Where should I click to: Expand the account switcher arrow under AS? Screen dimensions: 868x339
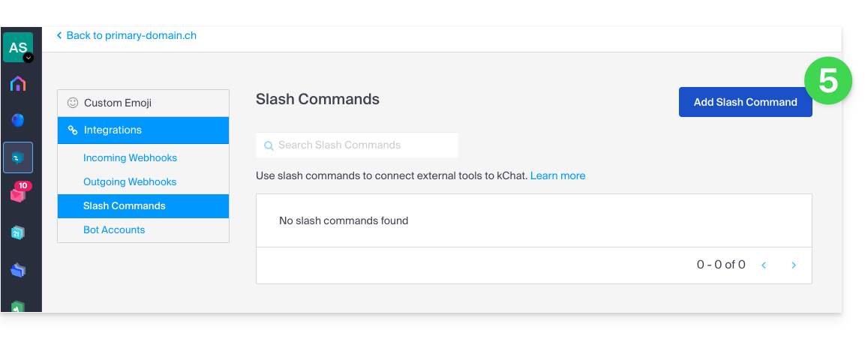pos(29,58)
